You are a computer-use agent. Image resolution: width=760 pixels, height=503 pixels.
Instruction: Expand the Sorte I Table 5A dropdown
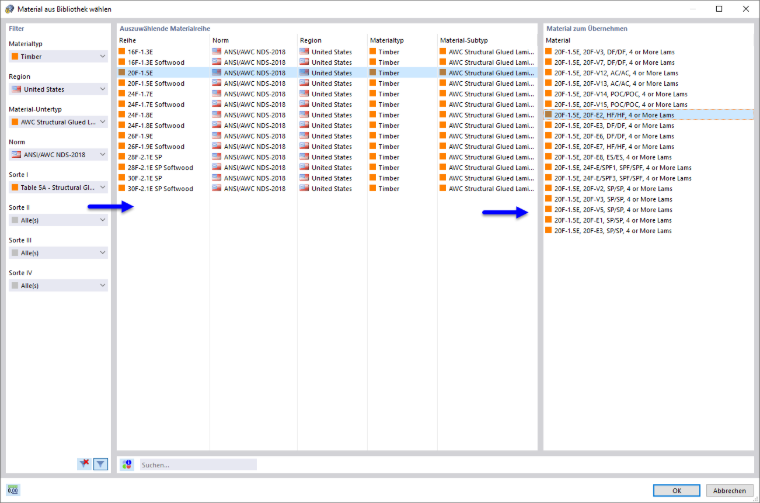pos(58,187)
